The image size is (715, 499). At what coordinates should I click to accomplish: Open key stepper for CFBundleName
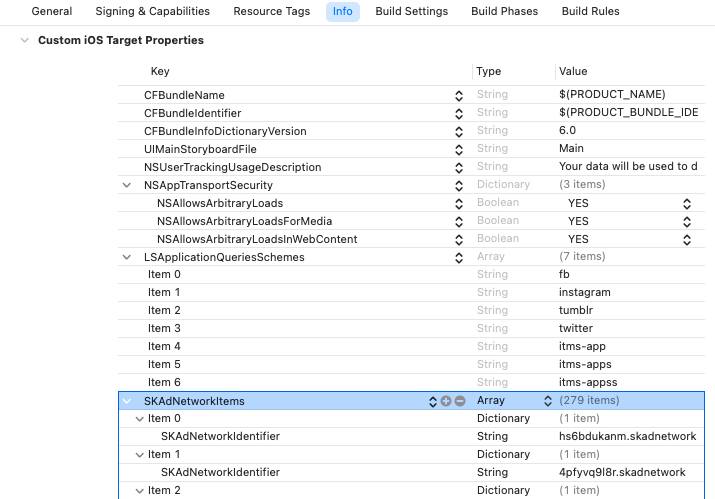click(459, 95)
